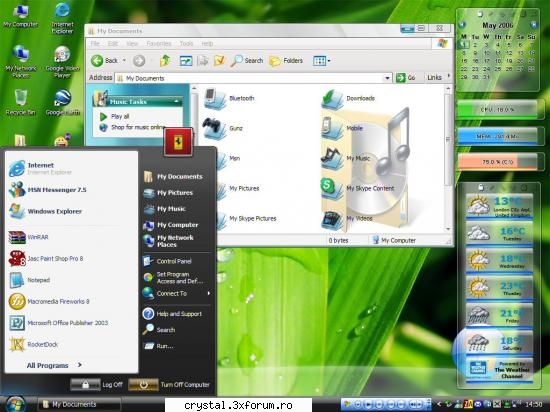
Task: Open the Mobile folder
Action: (342, 128)
